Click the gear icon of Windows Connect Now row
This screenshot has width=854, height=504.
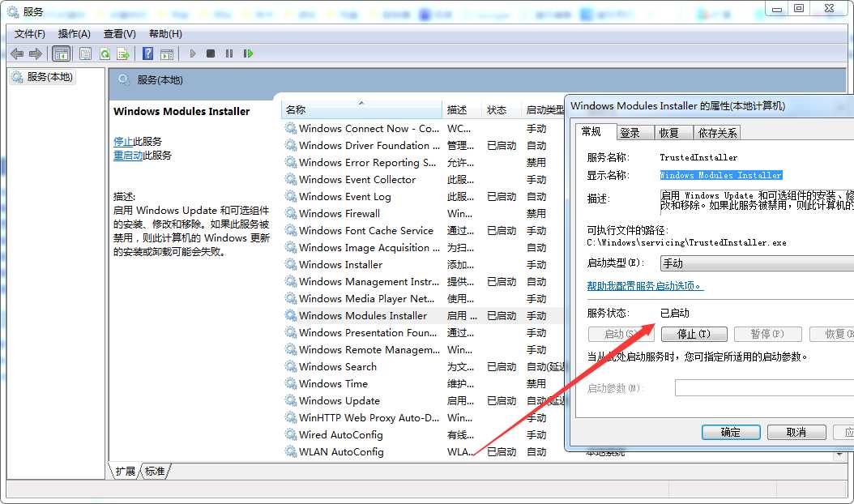click(291, 128)
